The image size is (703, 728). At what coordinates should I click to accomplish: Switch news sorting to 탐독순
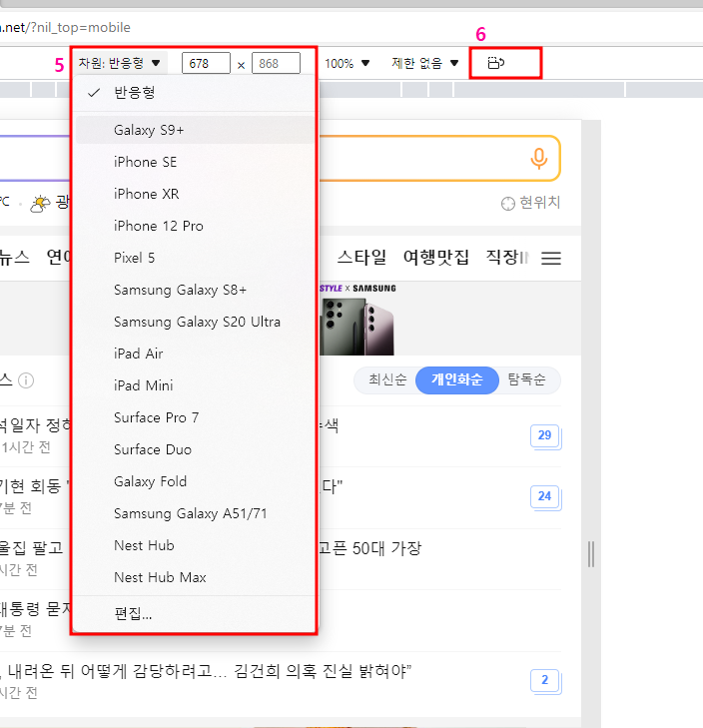(526, 380)
